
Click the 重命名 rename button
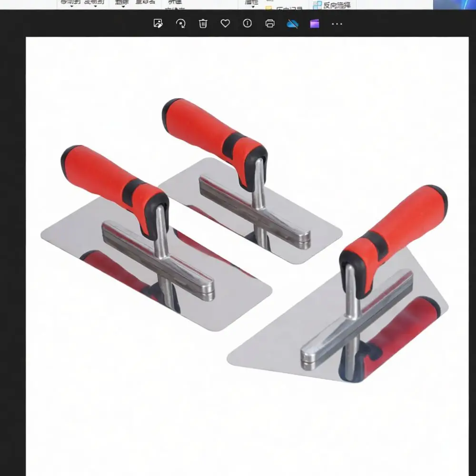(x=145, y=2)
